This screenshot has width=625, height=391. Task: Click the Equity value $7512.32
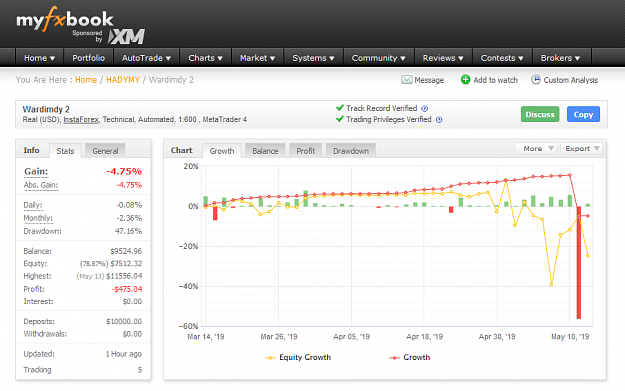126,263
